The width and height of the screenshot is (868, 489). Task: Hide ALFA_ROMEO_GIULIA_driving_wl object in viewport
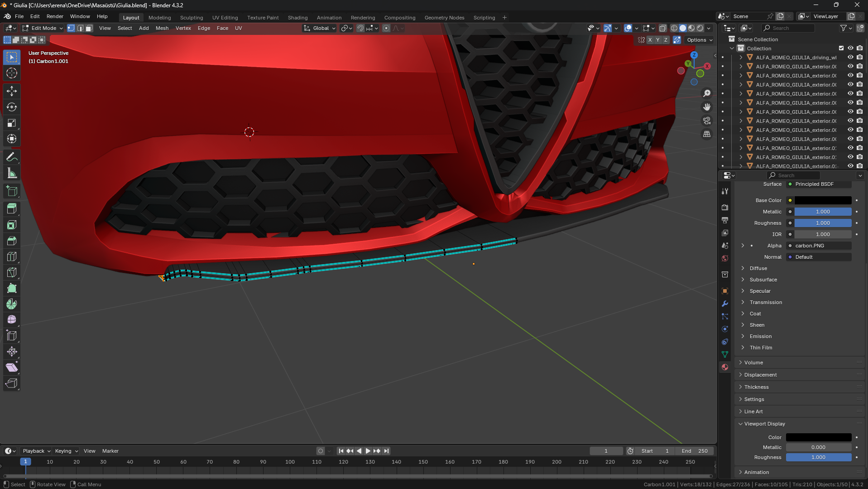click(850, 58)
